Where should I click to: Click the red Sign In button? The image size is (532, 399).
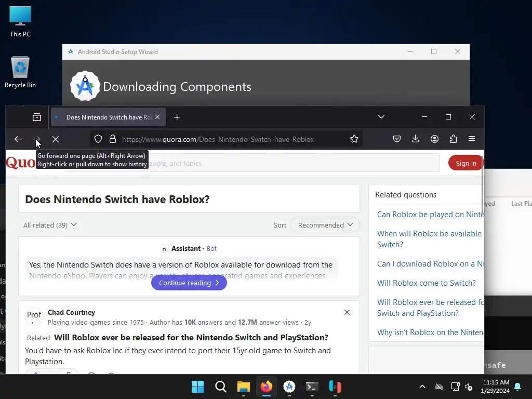[465, 163]
